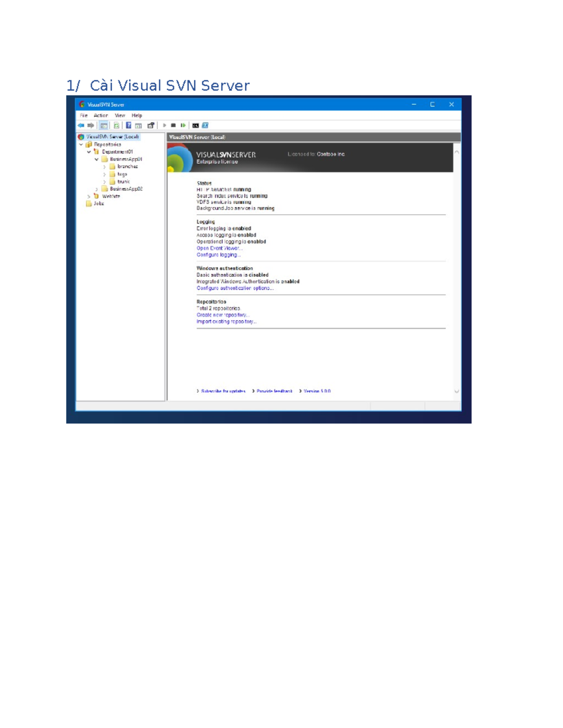Click the Back navigation arrow
Screen dimensions: 563x728
[x=81, y=125]
